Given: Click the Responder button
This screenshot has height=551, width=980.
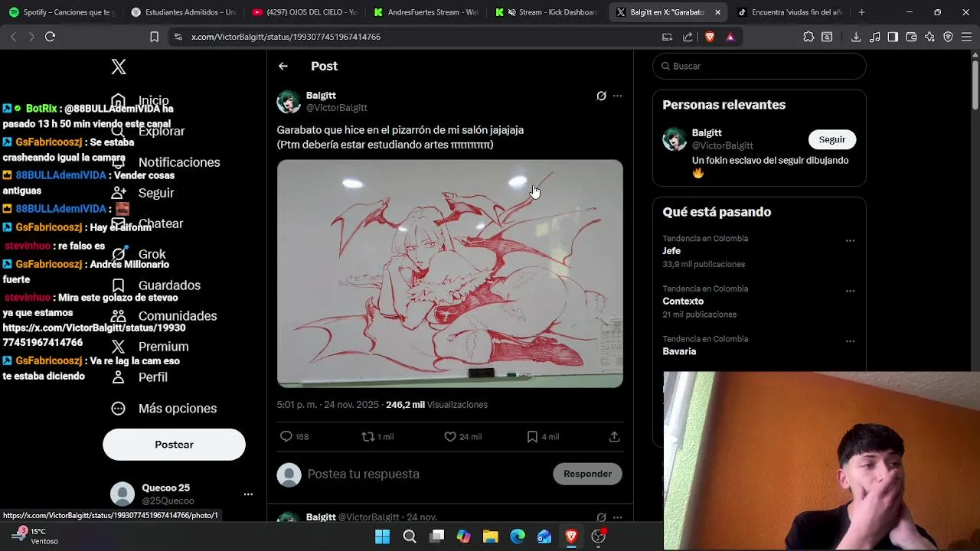Looking at the screenshot, I should point(587,474).
